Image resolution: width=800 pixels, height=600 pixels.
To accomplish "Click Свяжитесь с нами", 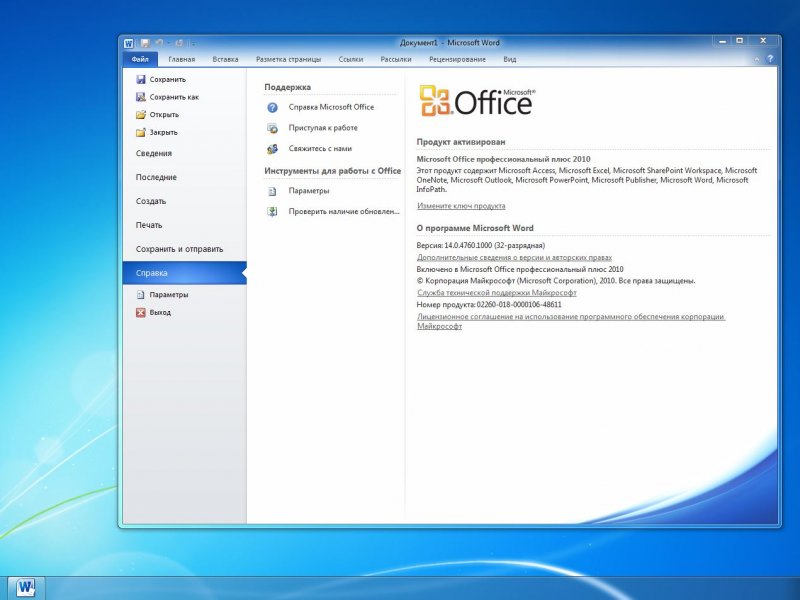I will coord(309,148).
